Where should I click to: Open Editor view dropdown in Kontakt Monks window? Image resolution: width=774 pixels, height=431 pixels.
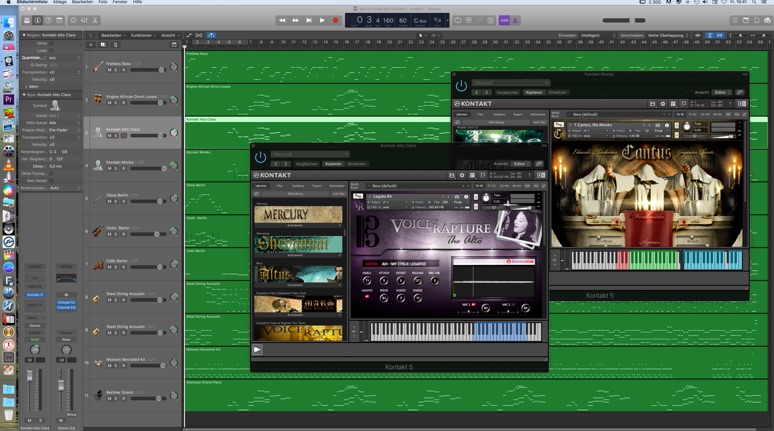click(x=721, y=92)
